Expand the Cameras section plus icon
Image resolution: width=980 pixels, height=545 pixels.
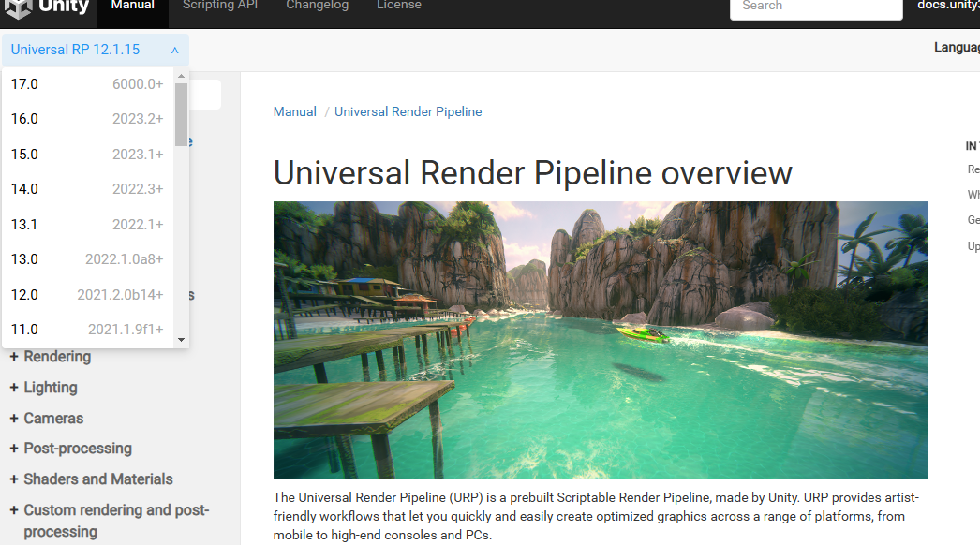coord(14,419)
